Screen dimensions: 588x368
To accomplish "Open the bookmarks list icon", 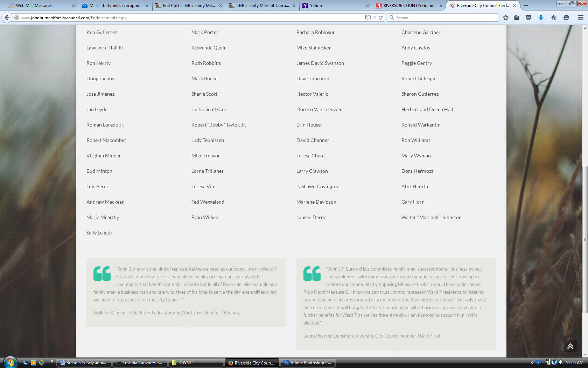I will point(516,18).
